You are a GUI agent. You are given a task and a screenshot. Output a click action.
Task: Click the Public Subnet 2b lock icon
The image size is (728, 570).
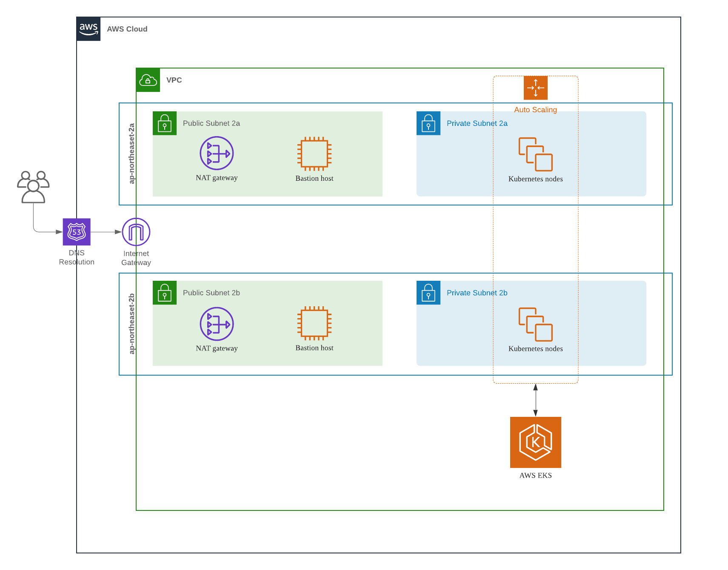point(165,293)
